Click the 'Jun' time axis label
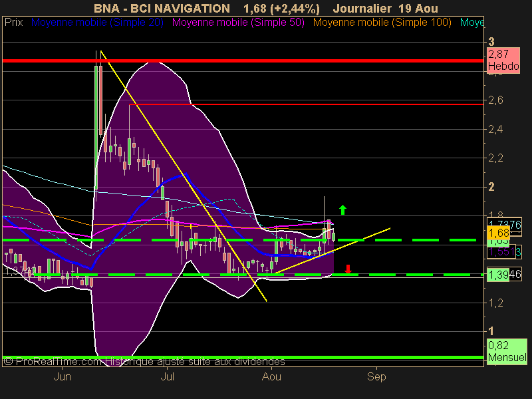The width and height of the screenshot is (532, 399). (62, 376)
